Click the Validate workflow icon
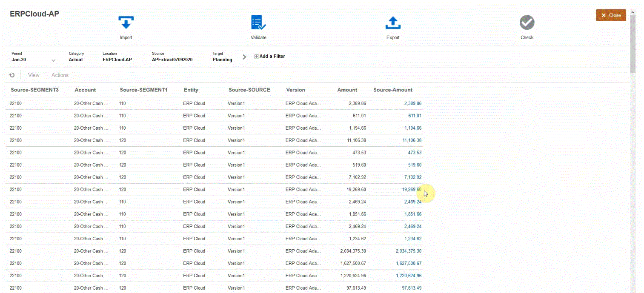This screenshot has height=293, width=644. point(258,23)
